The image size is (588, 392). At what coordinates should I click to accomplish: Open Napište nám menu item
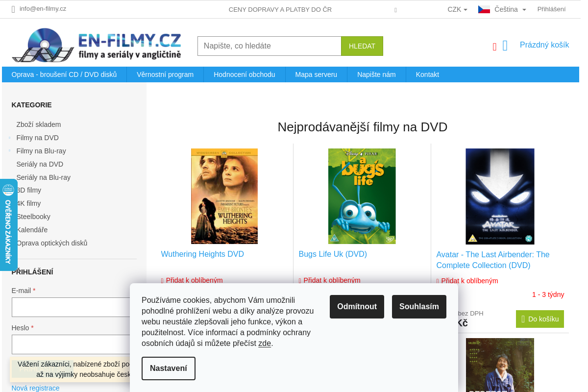pyautogui.click(x=376, y=74)
